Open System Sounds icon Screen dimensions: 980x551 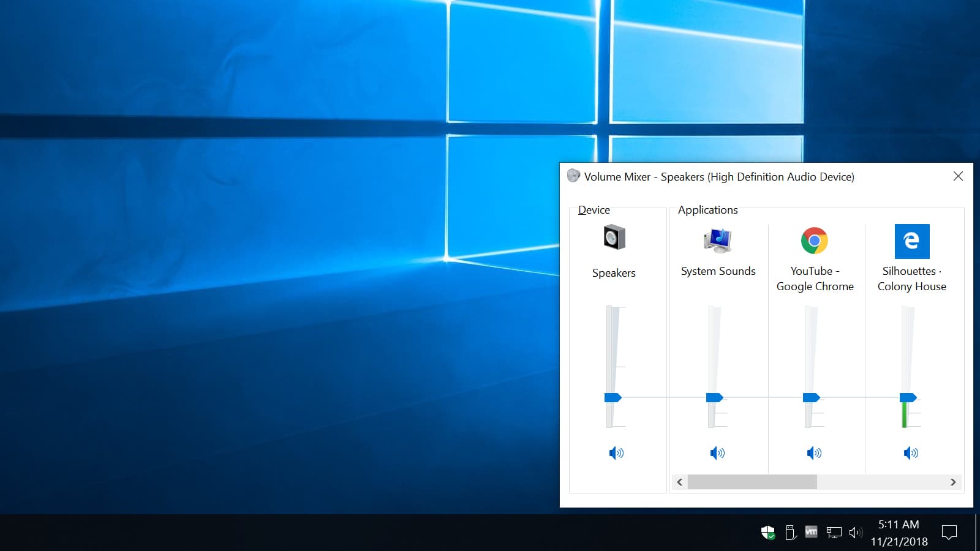click(x=718, y=240)
